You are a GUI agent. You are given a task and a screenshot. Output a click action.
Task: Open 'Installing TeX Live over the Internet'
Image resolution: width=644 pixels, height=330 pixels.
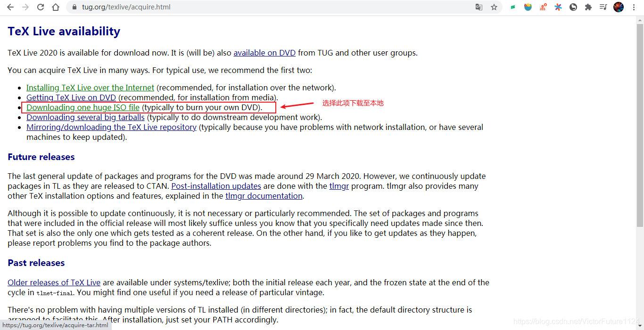[91, 88]
